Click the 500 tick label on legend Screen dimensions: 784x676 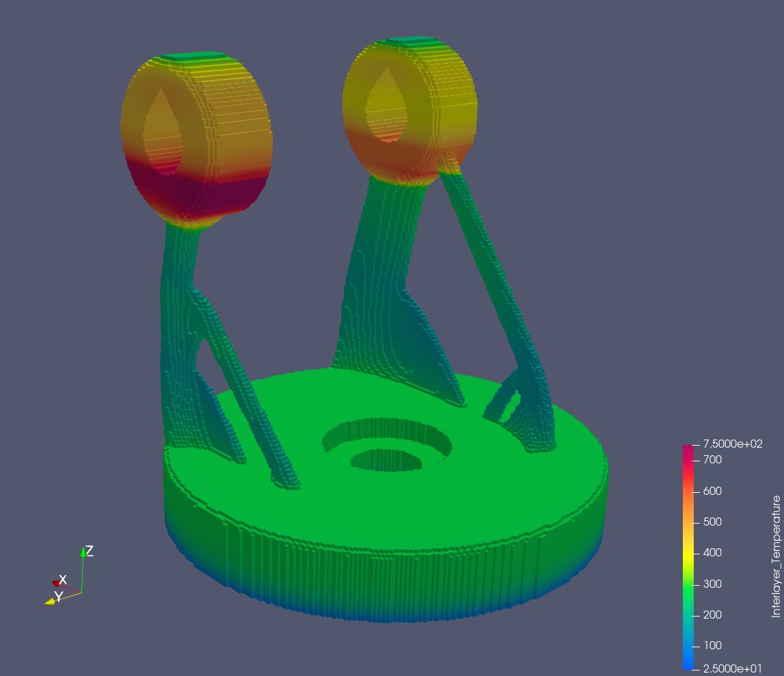712,522
